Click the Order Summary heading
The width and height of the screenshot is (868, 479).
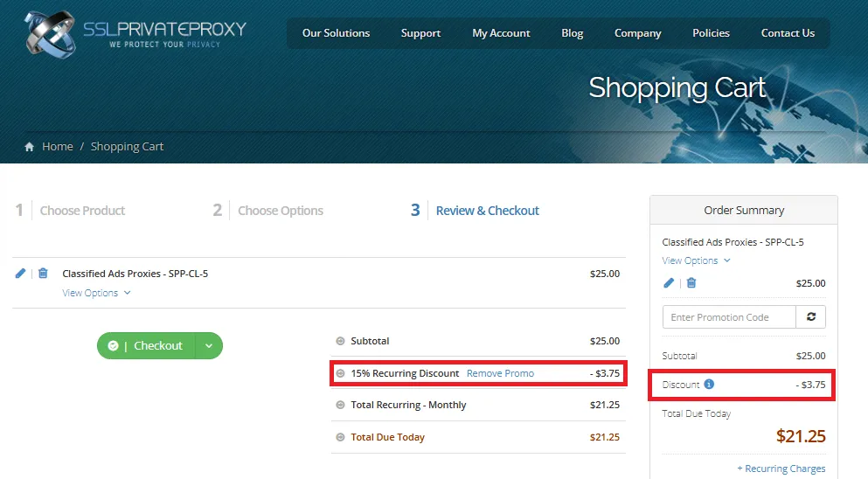point(744,211)
